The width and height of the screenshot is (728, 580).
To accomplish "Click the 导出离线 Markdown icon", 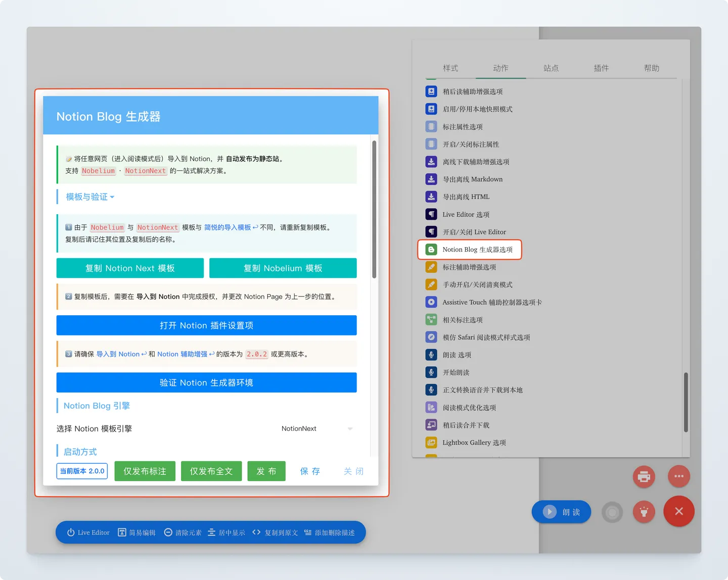I will [x=431, y=179].
